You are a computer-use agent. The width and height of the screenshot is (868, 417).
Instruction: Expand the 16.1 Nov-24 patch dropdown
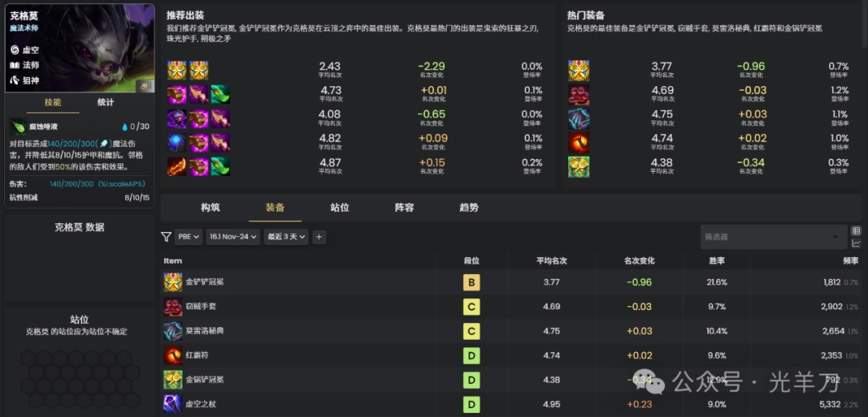pos(233,237)
